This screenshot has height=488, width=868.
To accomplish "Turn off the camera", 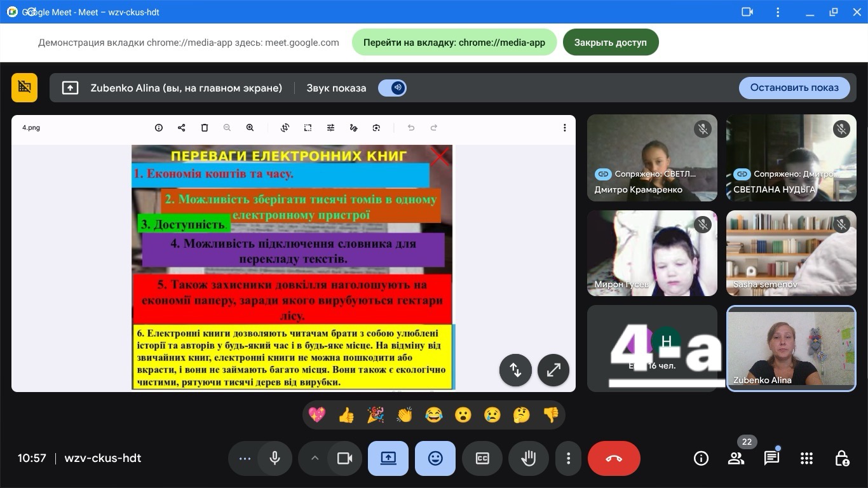I will click(x=344, y=458).
